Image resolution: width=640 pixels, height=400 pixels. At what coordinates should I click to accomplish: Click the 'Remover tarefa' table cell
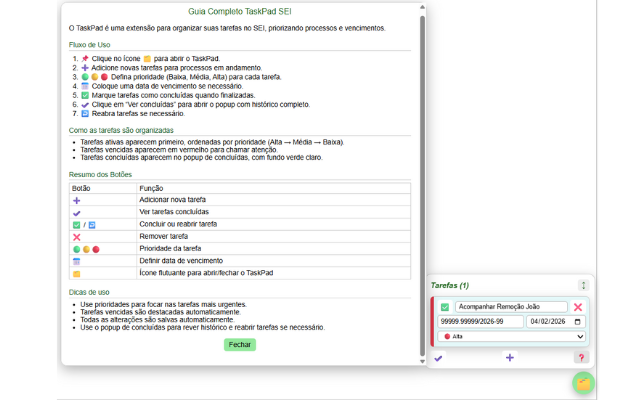[273, 236]
